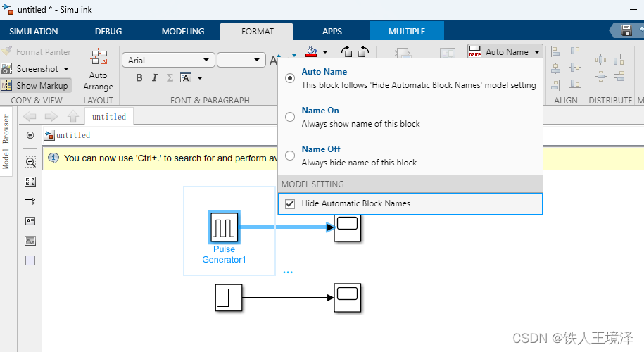Rotate block counterclockwise
Screen dimensions: 644x352
pyautogui.click(x=364, y=52)
